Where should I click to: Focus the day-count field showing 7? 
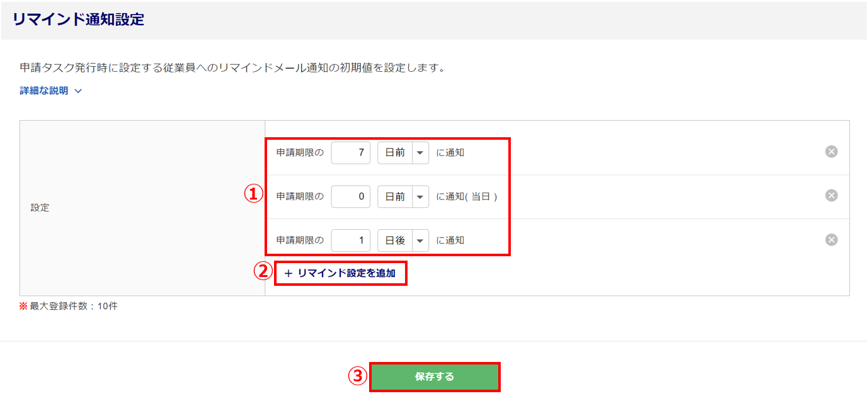351,152
